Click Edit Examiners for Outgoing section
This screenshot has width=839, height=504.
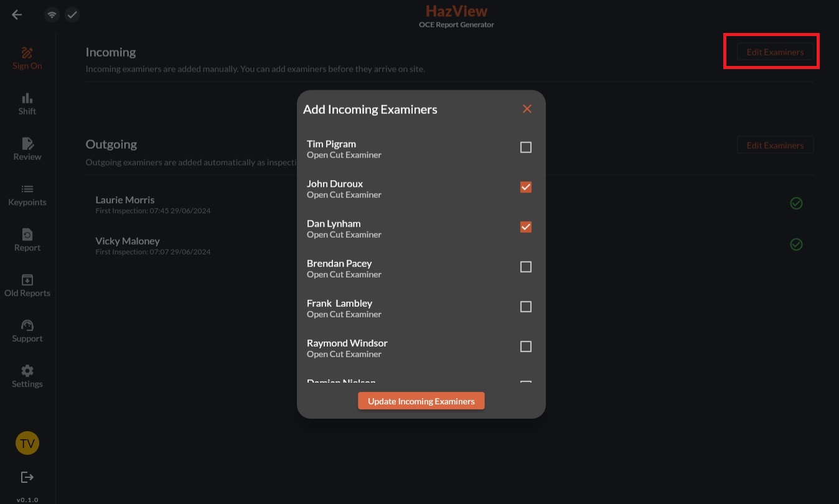[775, 146]
